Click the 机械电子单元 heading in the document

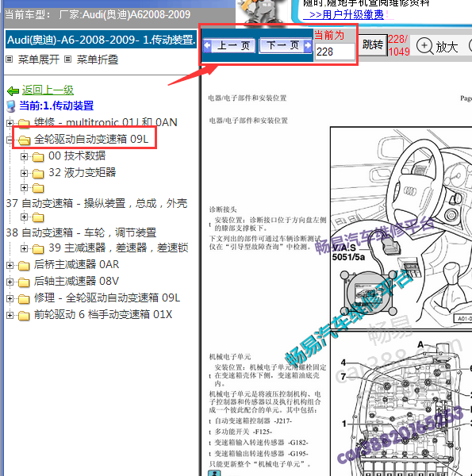230,357
